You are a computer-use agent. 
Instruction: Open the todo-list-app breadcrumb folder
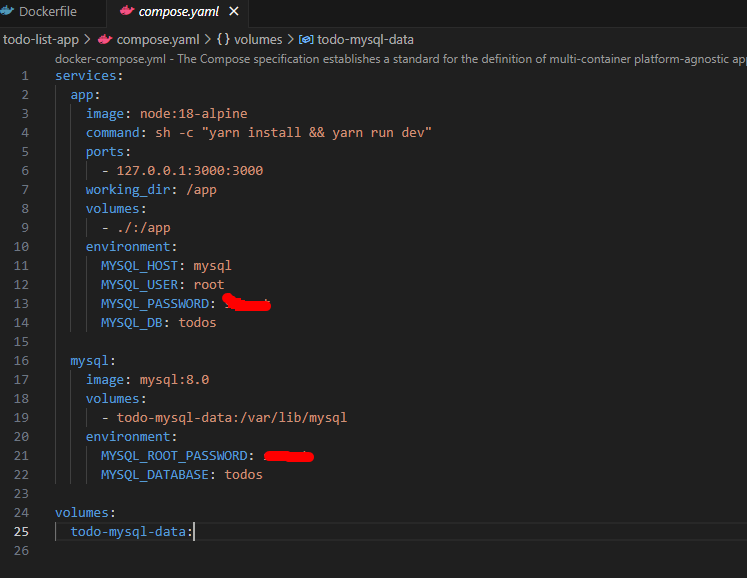coord(40,40)
